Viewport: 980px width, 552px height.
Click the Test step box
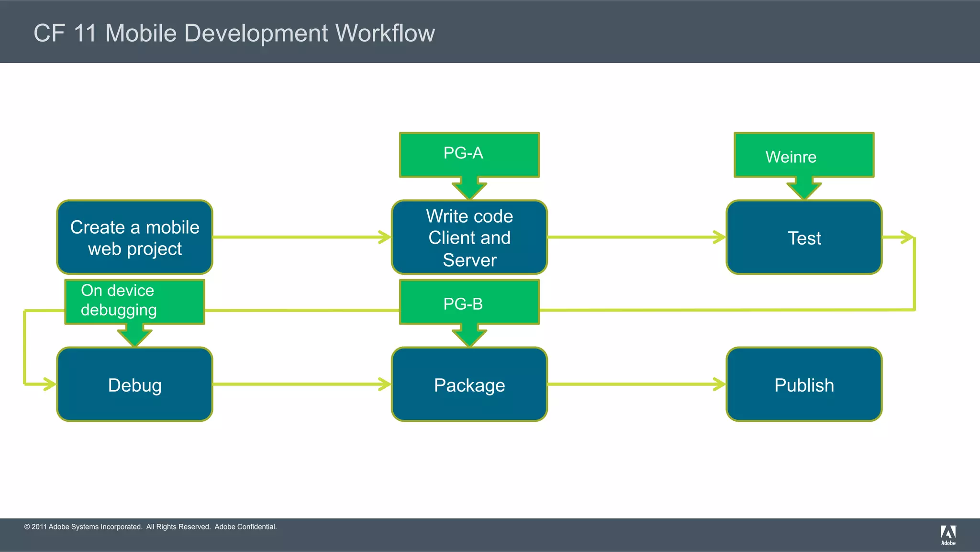[804, 237]
